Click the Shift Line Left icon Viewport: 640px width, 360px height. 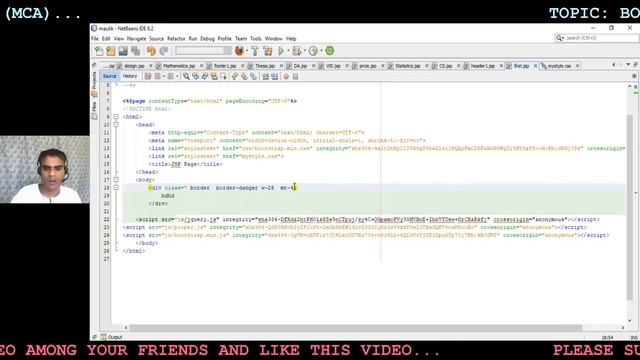(265, 76)
